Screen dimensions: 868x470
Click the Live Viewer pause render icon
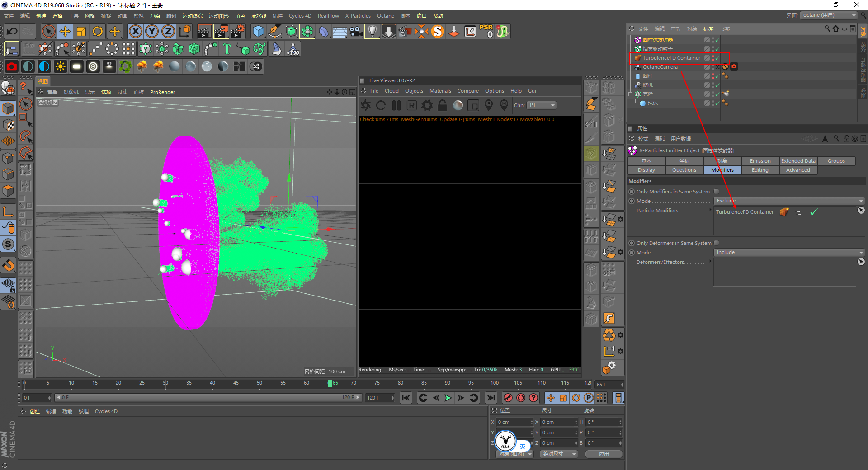pos(396,105)
